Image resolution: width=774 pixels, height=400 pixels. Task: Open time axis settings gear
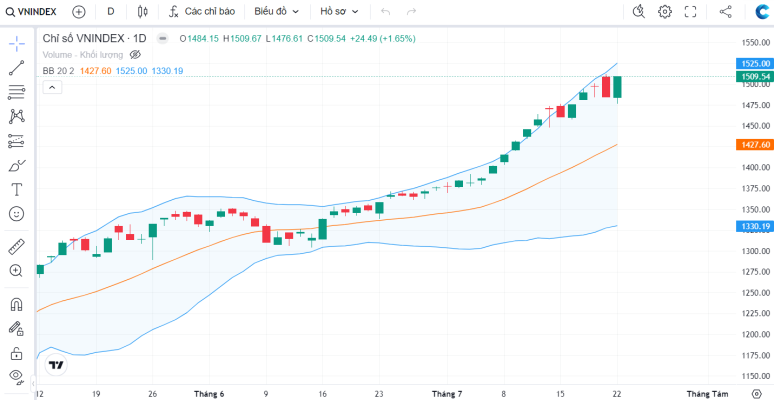coord(757,394)
